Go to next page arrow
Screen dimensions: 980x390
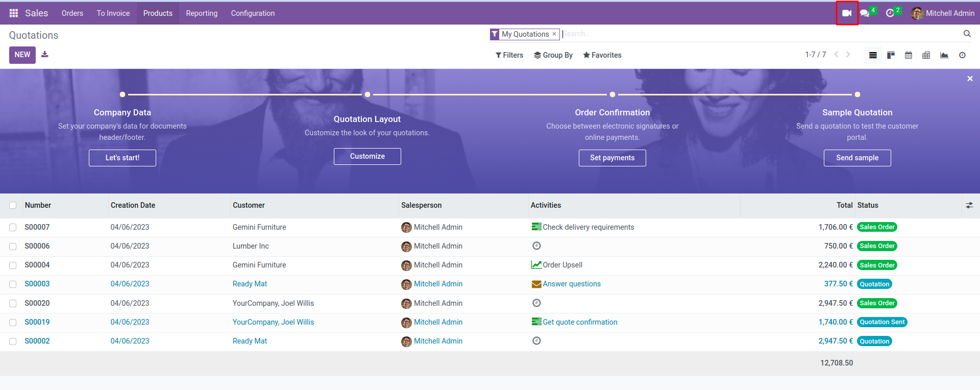click(848, 55)
